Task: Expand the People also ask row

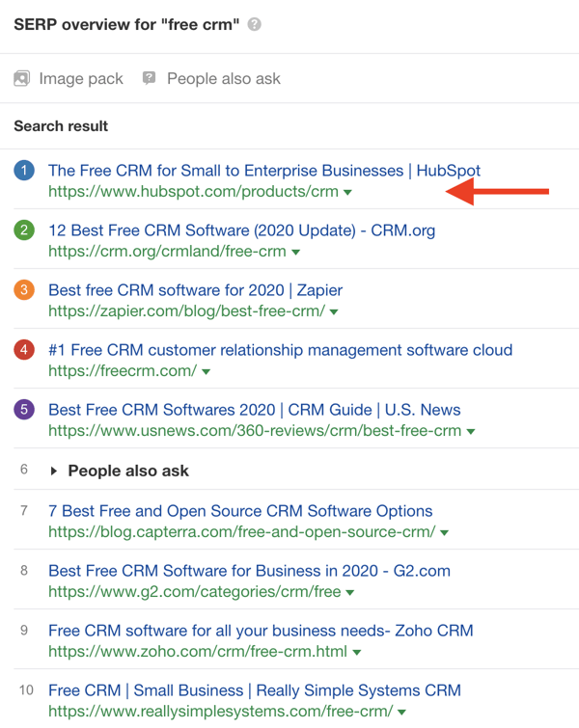Action: point(54,472)
